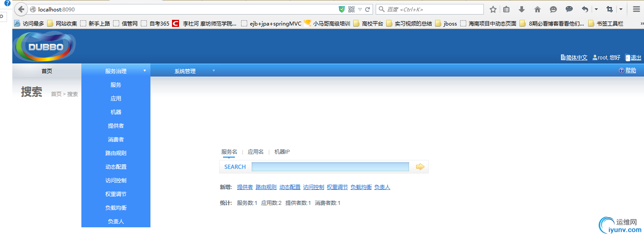Click the SEARCH text input field
The height and width of the screenshot is (237, 644).
tap(330, 167)
